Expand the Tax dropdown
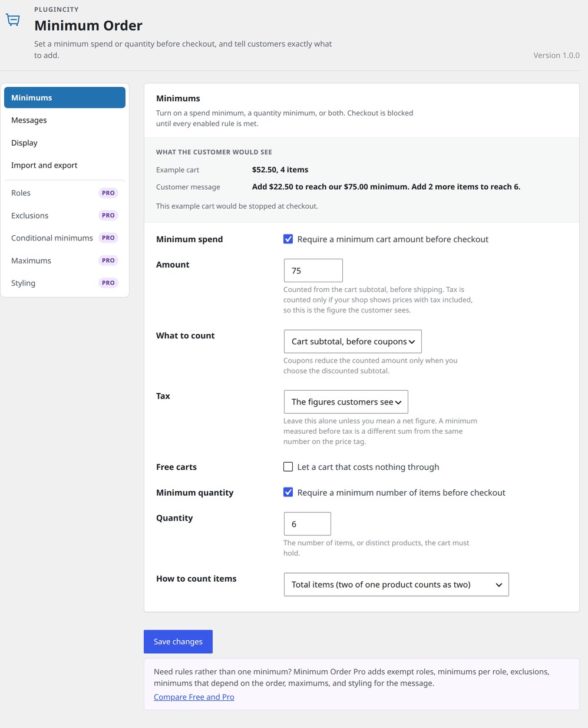588x728 pixels. 346,402
